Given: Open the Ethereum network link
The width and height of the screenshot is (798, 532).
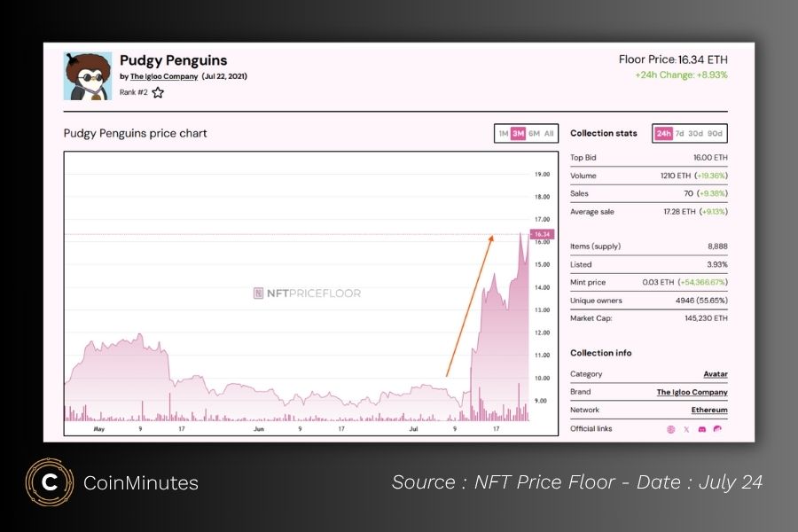Looking at the screenshot, I should [709, 410].
